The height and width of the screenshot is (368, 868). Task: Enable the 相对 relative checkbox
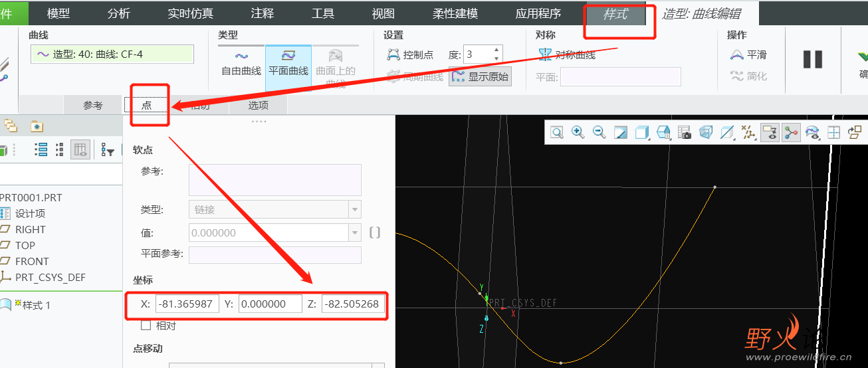(146, 326)
